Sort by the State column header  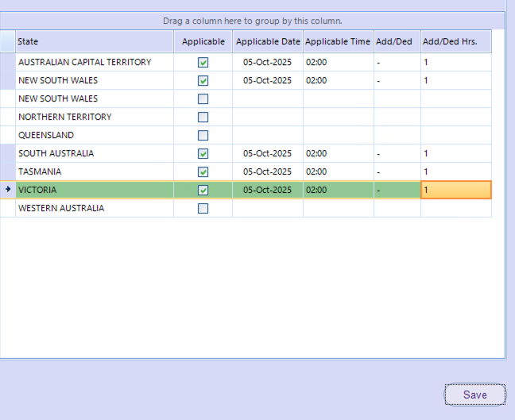[x=94, y=41]
